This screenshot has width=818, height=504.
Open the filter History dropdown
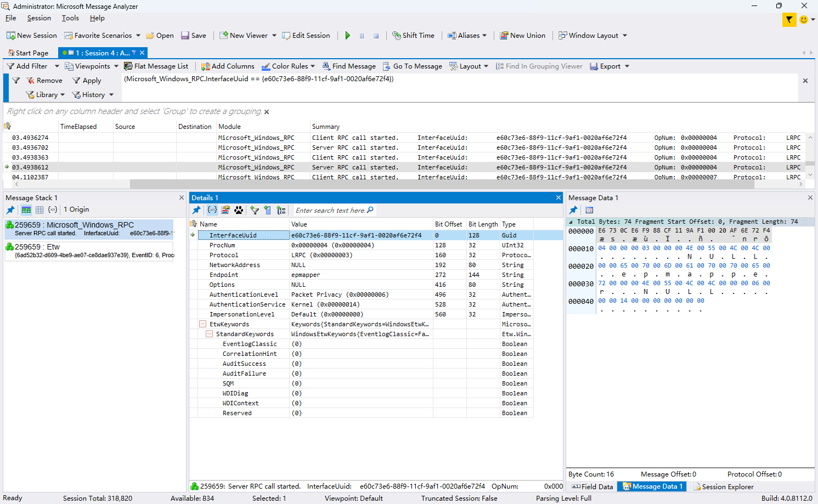93,95
